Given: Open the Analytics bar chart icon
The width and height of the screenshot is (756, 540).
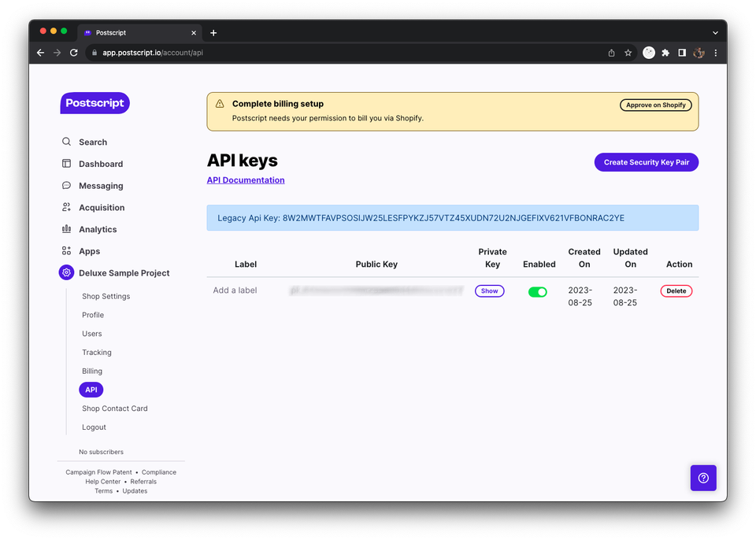Looking at the screenshot, I should (x=66, y=229).
